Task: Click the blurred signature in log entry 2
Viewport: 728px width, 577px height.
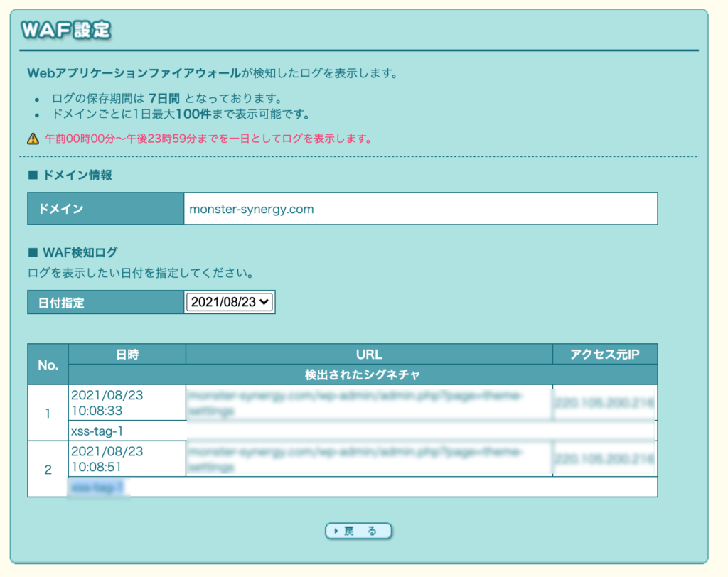Action: tap(97, 487)
